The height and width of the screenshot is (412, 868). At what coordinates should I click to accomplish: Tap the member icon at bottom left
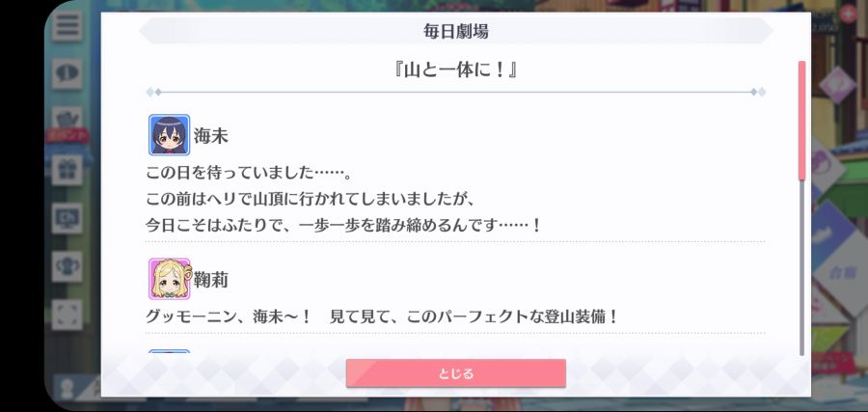click(67, 388)
